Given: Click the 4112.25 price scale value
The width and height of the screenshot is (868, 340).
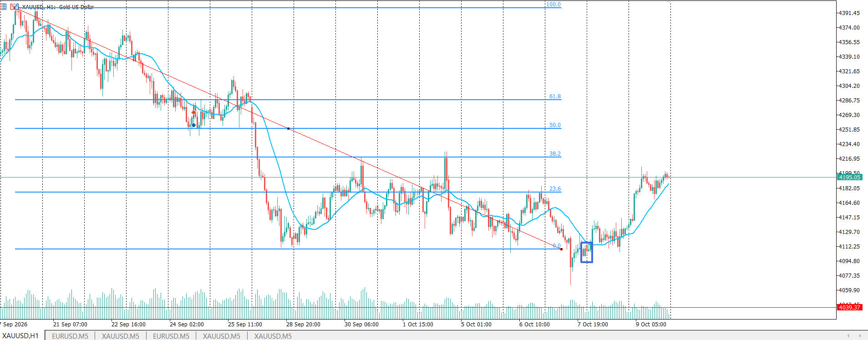Looking at the screenshot, I should click(849, 247).
